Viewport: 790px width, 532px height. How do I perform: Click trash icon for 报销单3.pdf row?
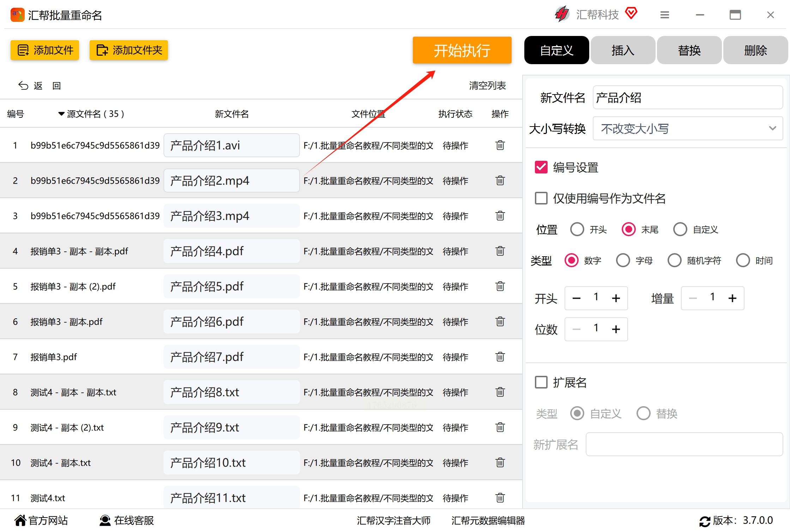tap(500, 357)
